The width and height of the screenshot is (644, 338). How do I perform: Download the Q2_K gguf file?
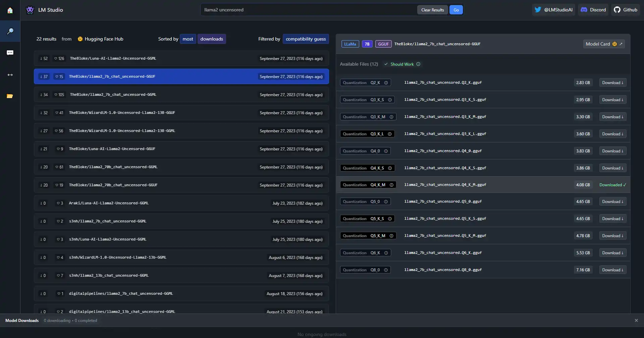click(612, 83)
